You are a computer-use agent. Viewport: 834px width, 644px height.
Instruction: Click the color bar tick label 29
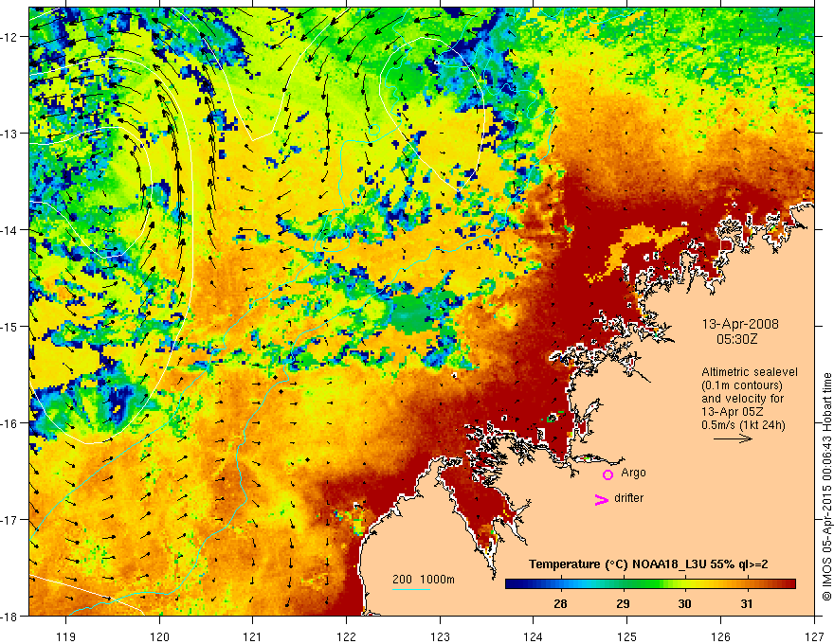[623, 603]
